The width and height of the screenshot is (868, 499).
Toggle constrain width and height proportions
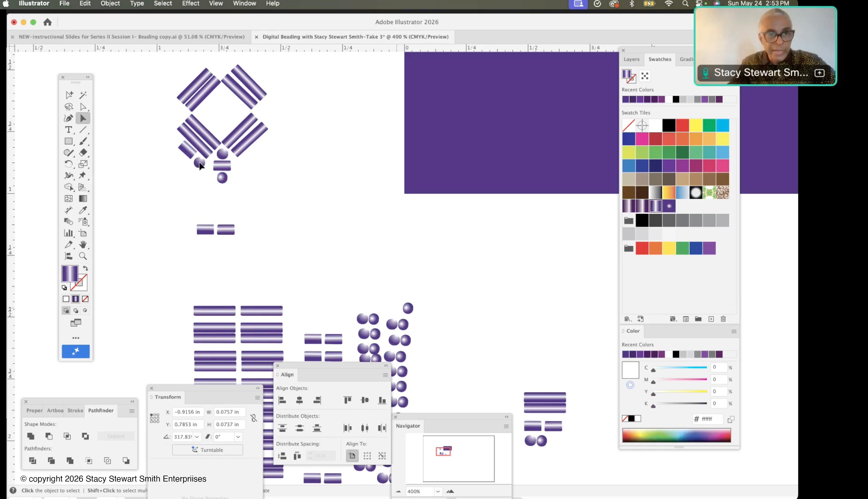coord(254,418)
